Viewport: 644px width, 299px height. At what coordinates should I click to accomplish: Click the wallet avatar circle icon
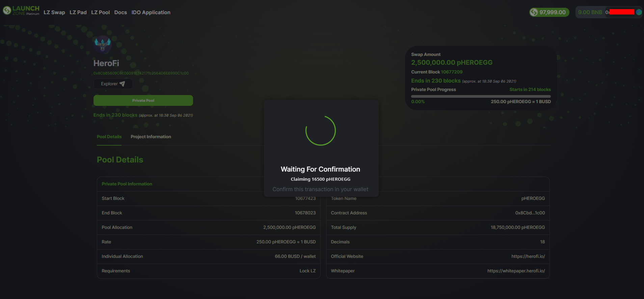coord(639,12)
